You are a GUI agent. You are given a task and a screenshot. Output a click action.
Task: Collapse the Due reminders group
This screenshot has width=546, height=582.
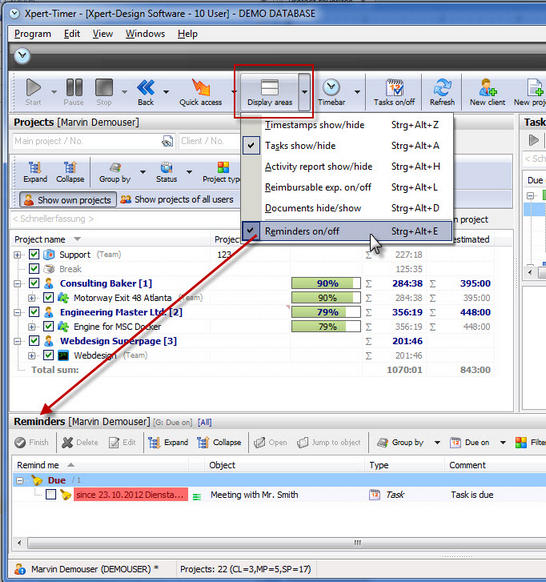click(x=20, y=481)
